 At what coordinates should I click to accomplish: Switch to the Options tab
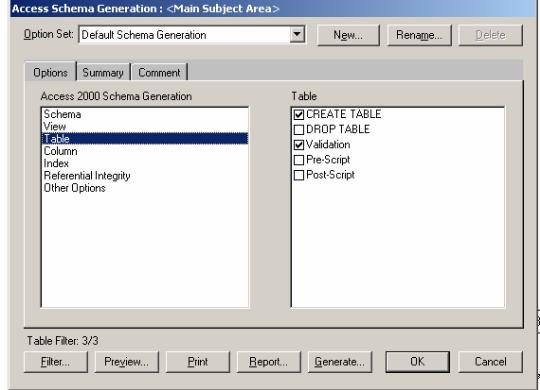point(50,72)
